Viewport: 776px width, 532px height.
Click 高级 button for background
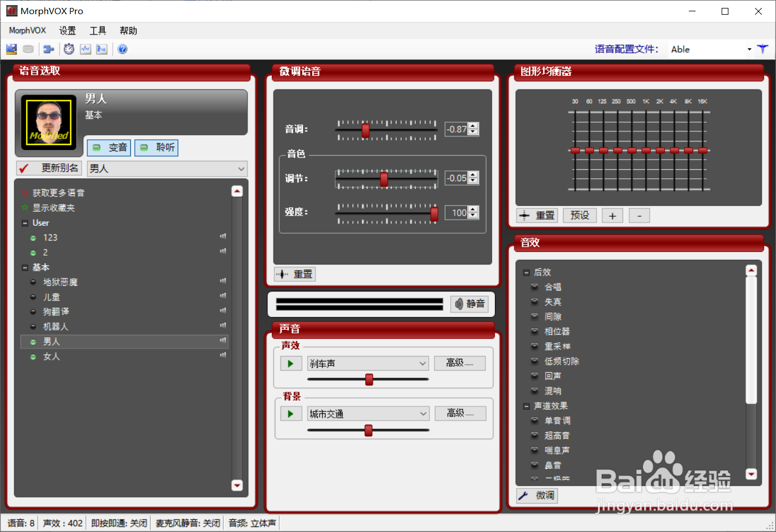click(460, 413)
